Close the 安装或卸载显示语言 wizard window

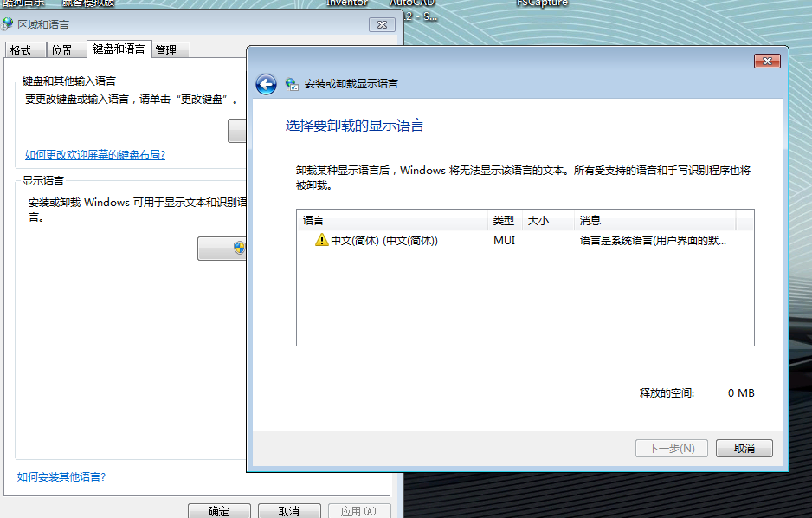[767, 61]
